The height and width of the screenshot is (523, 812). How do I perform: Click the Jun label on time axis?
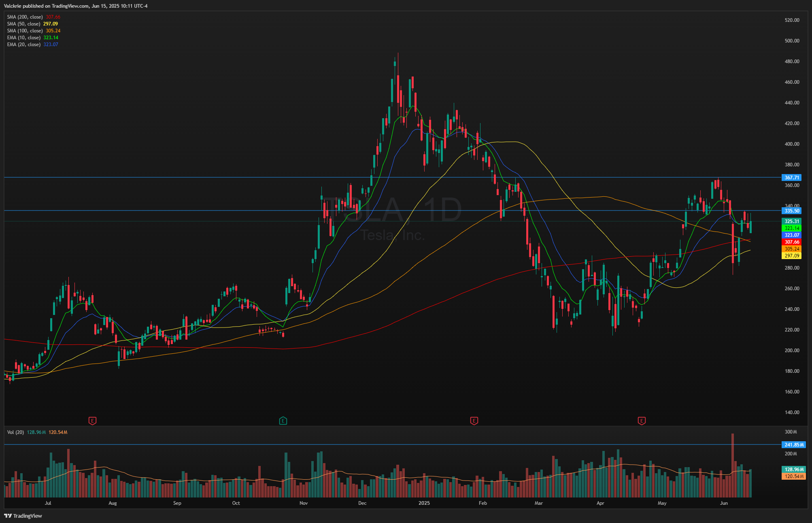coord(724,503)
